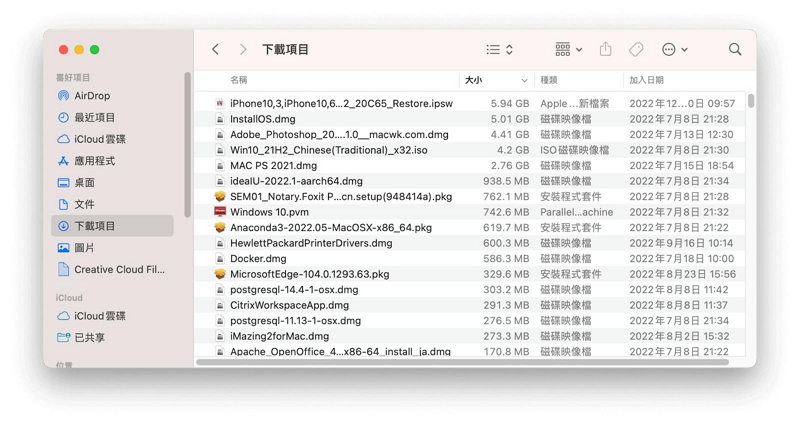800x425 pixels.
Task: Select file name Apache_OpenOffice install_ja.dmg
Action: pos(340,352)
